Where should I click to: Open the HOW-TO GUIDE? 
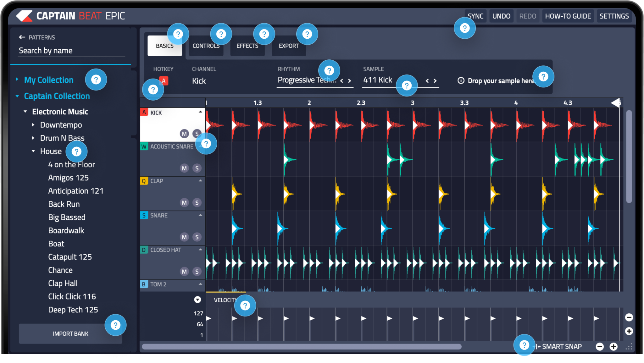568,16
